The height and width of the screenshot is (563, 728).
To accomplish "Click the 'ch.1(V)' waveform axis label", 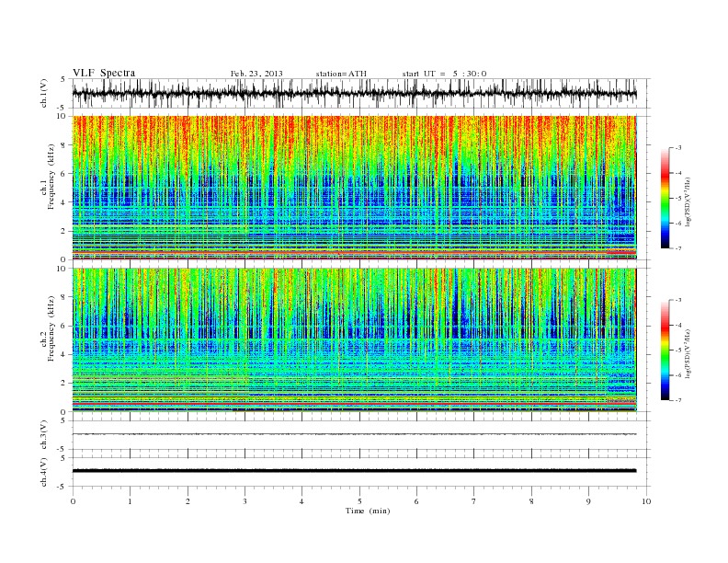I will (x=44, y=93).
